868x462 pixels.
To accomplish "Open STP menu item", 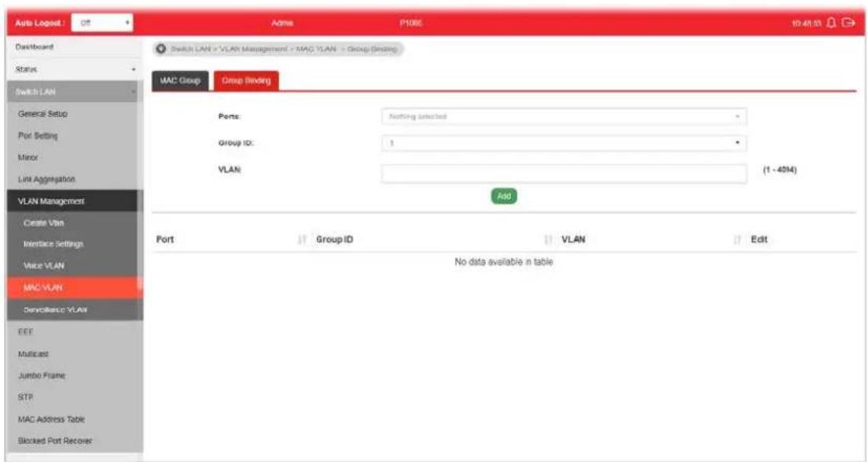I will pyautogui.click(x=75, y=397).
